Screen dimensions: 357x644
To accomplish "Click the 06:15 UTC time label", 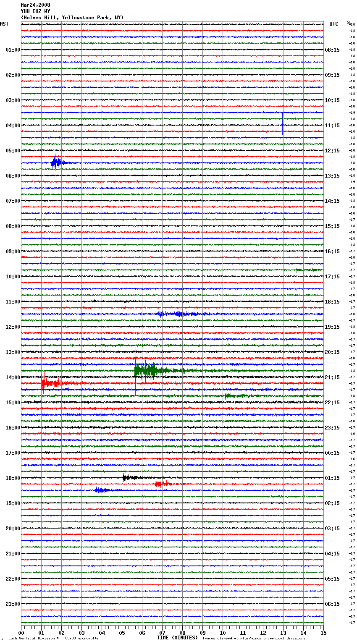I will coord(332,604).
